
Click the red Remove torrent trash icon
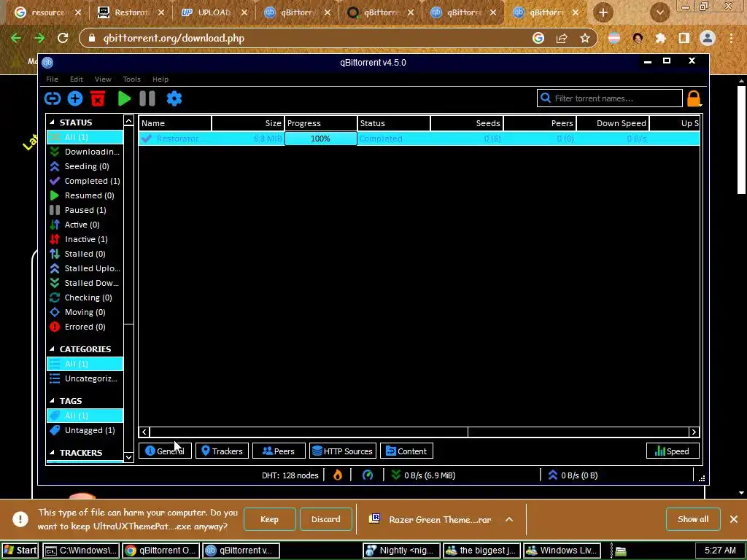pyautogui.click(x=98, y=98)
